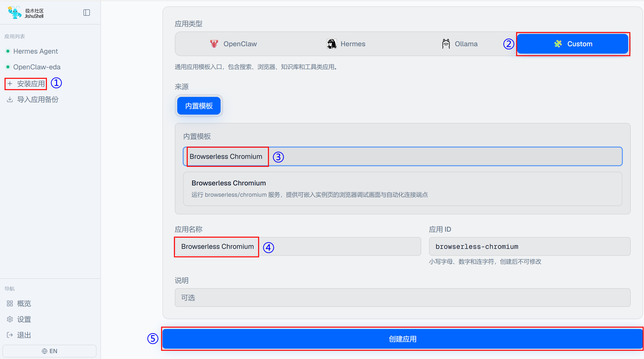Click the JishuShell crayfish logo
This screenshot has height=359, width=644.
coord(15,13)
